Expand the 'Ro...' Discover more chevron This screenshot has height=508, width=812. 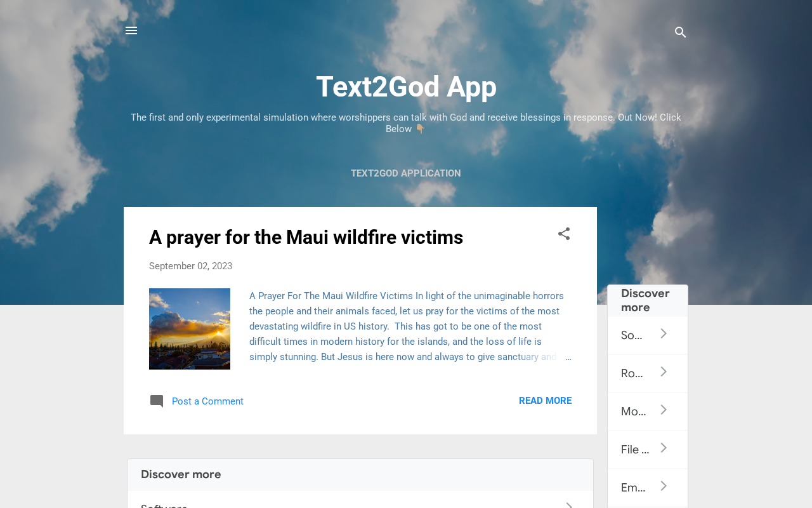pos(664,372)
